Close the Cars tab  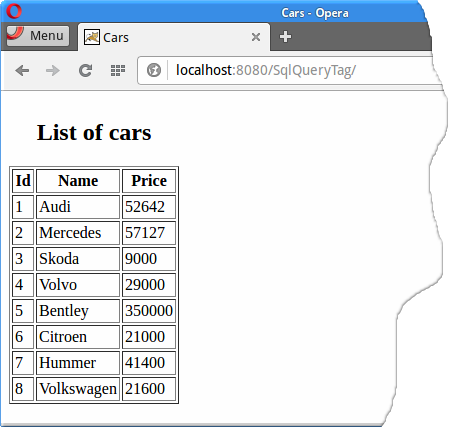[x=256, y=37]
